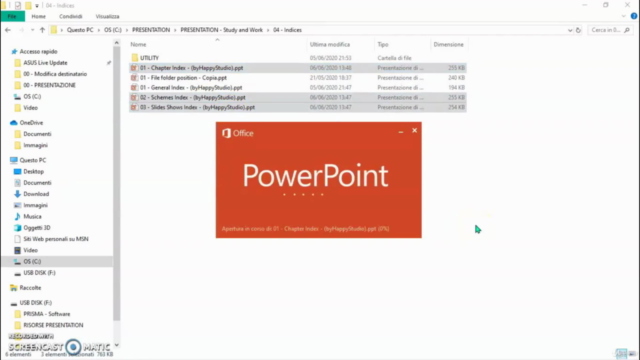The height and width of the screenshot is (360, 640).
Task: Open the Home ribbon tab
Action: tap(38, 16)
